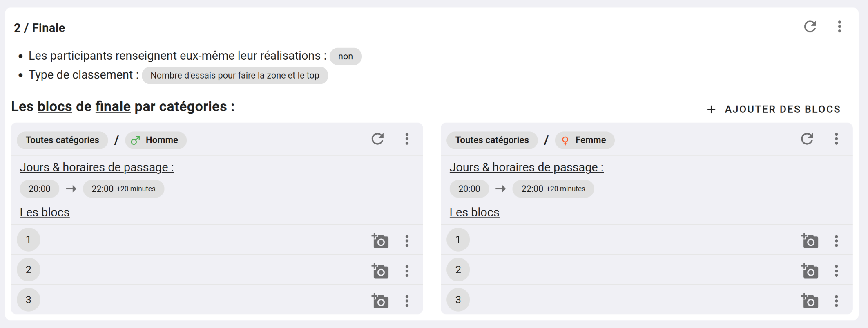Screen dimensions: 868x328
Task: Add photo to Femme bloc 3
Action: coord(810,301)
